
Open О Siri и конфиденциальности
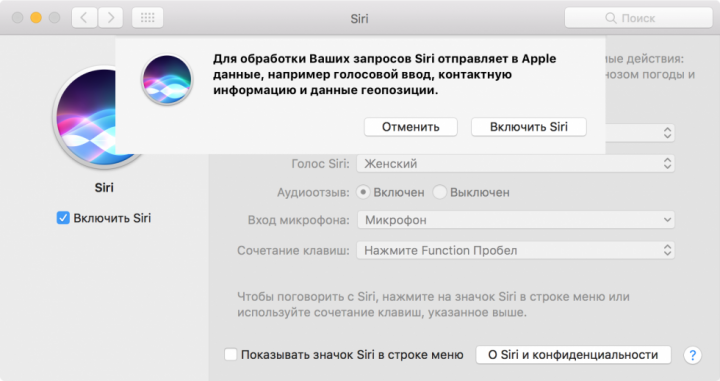[x=573, y=355]
